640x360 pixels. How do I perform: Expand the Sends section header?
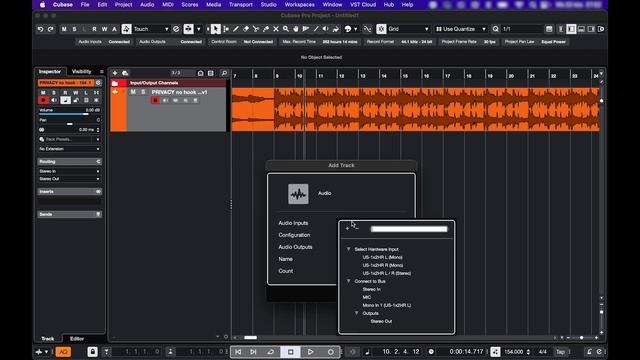69,214
